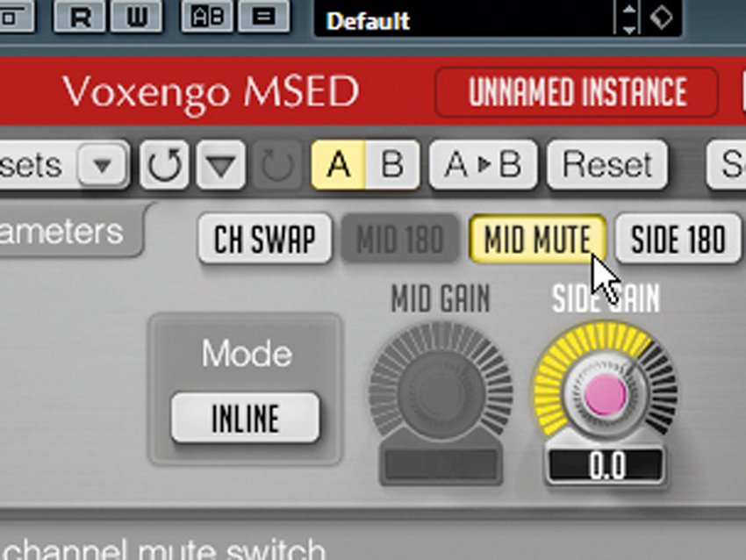Switch to state B

(392, 165)
